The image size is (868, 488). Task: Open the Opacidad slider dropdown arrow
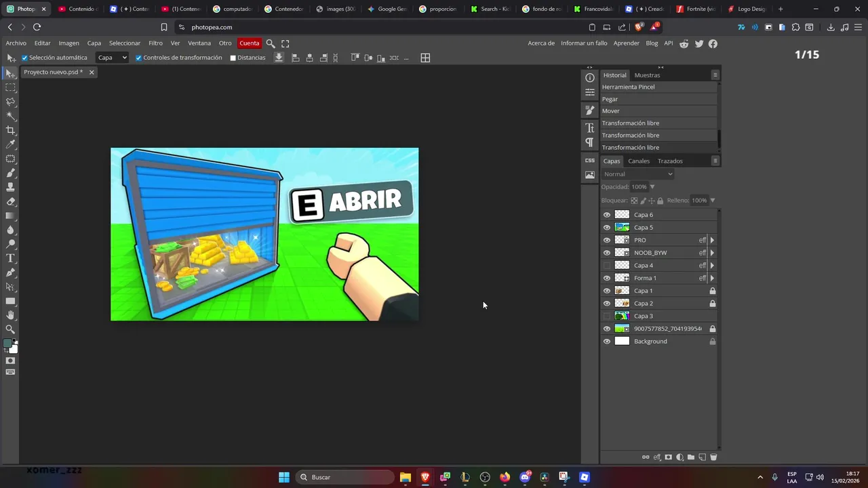(x=652, y=187)
